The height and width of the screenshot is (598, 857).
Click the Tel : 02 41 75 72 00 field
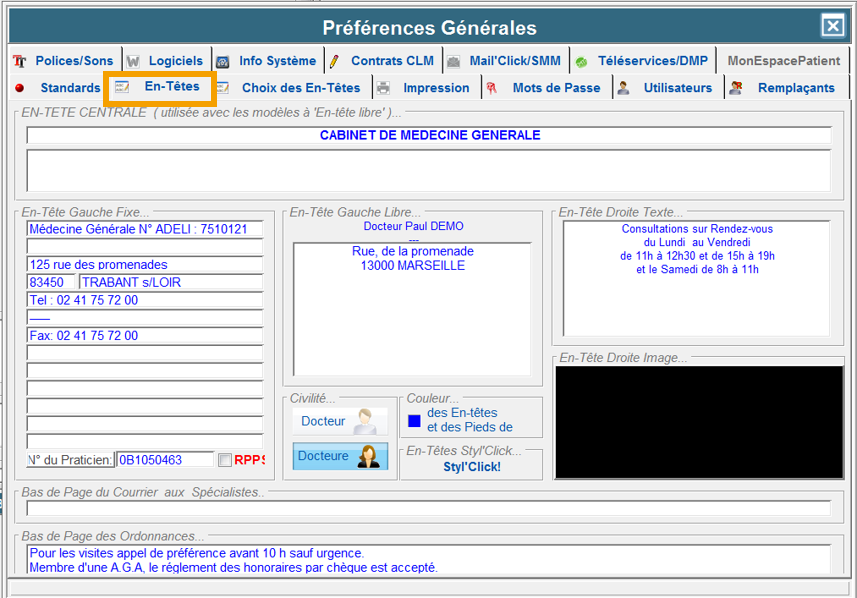(x=145, y=300)
